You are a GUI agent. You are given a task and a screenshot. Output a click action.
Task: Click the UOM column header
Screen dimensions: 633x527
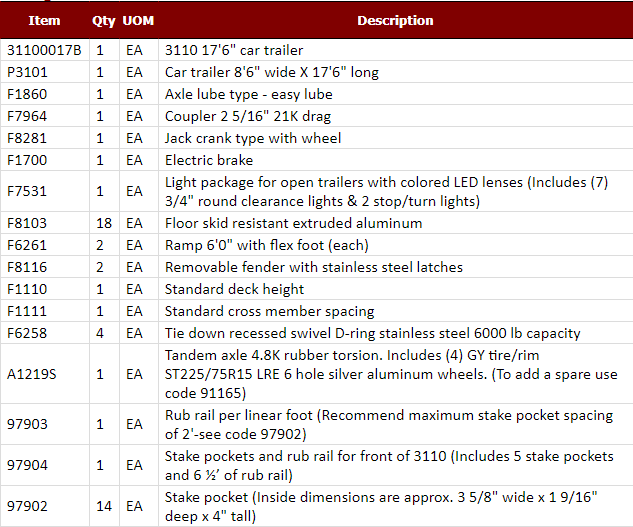coord(137,20)
